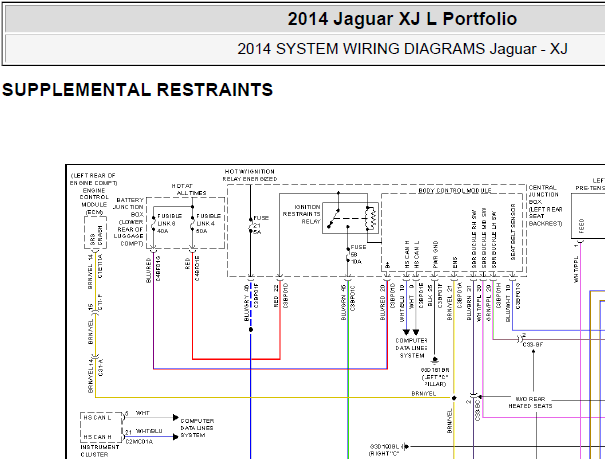Click the 'C2MC01A' connector label

(139, 441)
